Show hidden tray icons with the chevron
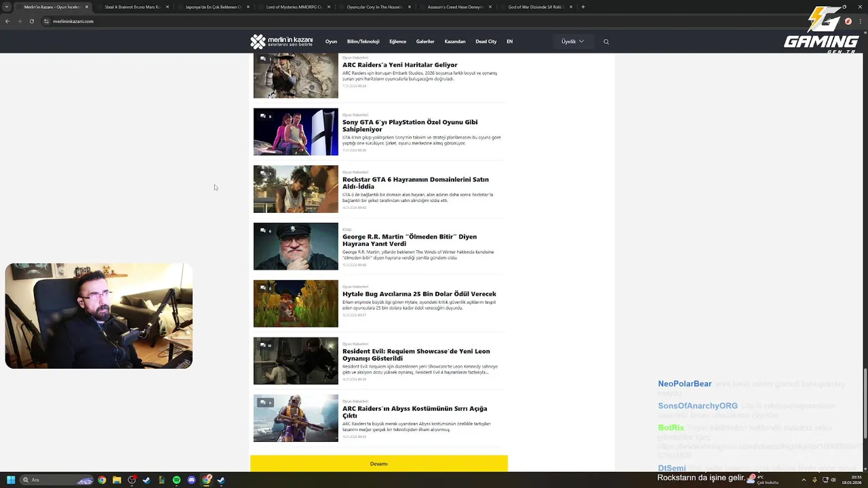 pos(804,480)
